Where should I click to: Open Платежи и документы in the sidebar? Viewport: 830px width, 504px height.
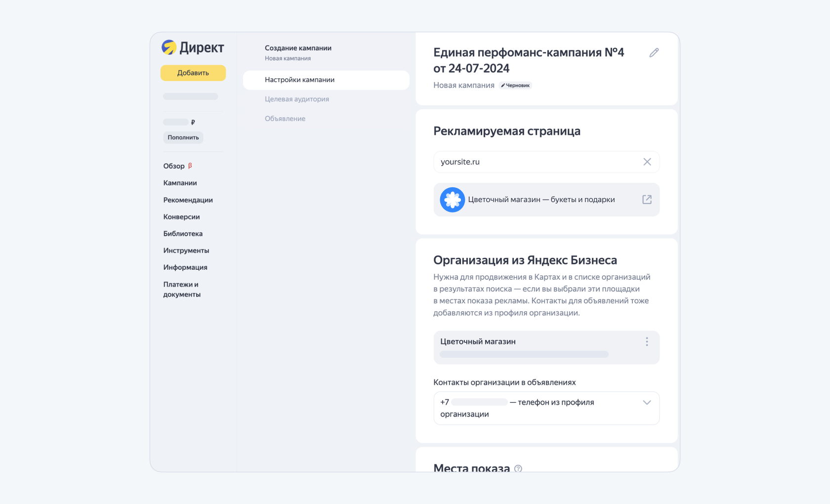coord(182,290)
